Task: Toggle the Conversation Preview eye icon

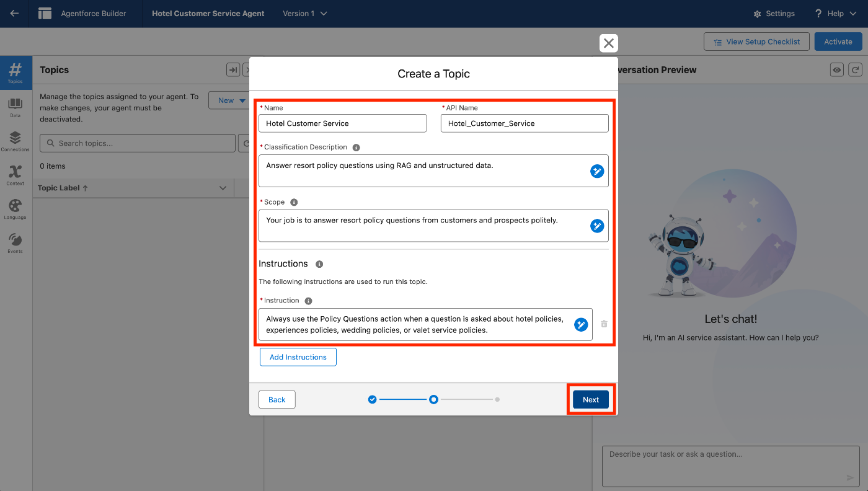Action: click(x=837, y=70)
